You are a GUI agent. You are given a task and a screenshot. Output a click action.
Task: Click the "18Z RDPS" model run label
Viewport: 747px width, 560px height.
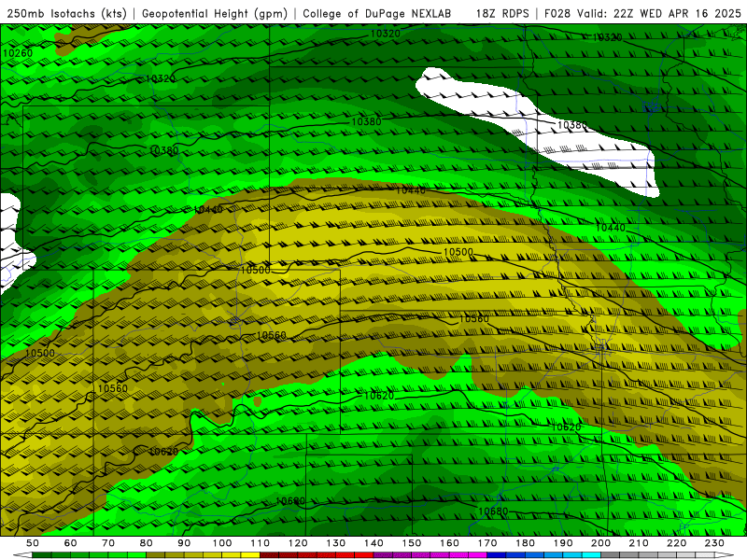coord(502,14)
